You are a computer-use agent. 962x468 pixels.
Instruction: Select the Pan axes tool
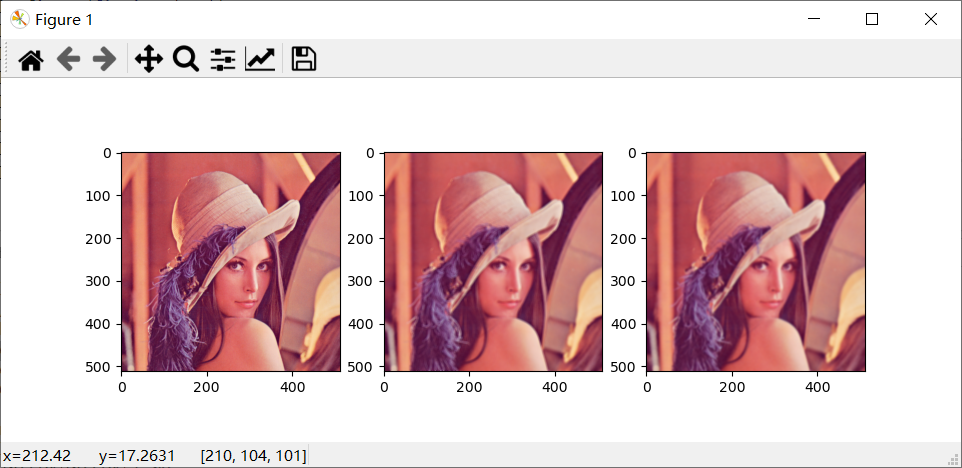tap(148, 59)
